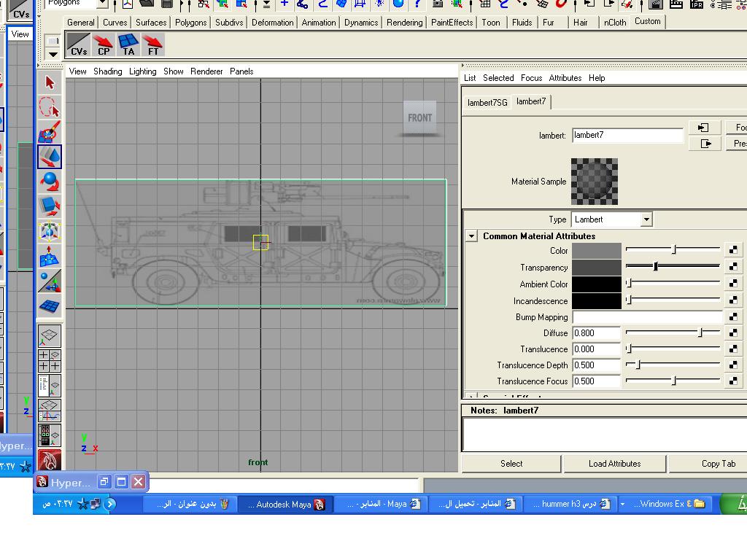Run the CVs shelf button

point(79,44)
